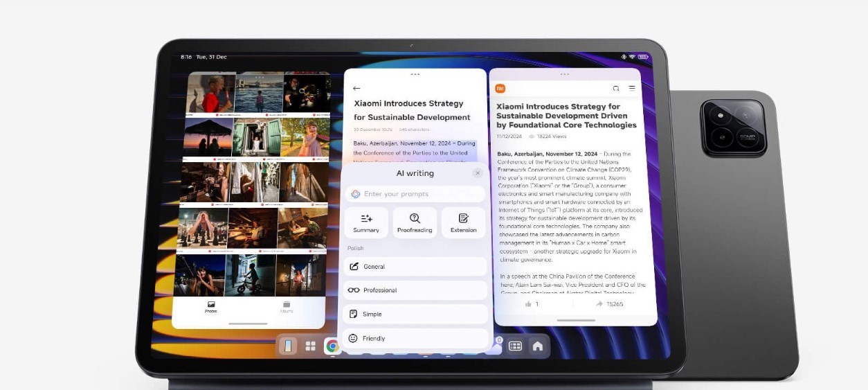
Task: Choose the Proofreading AI writing option
Action: coord(415,222)
